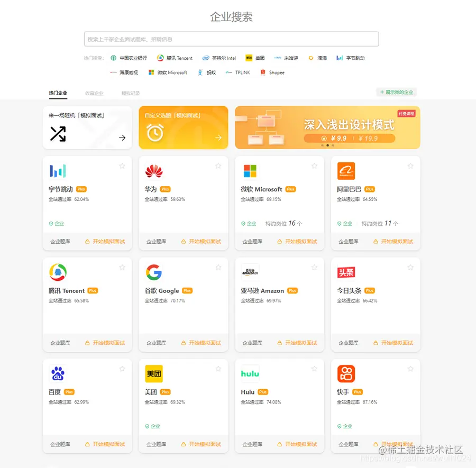The image size is (476, 468).
Task: Start 开始模拟面试 for 腾讯 Tencent
Action: 105,343
